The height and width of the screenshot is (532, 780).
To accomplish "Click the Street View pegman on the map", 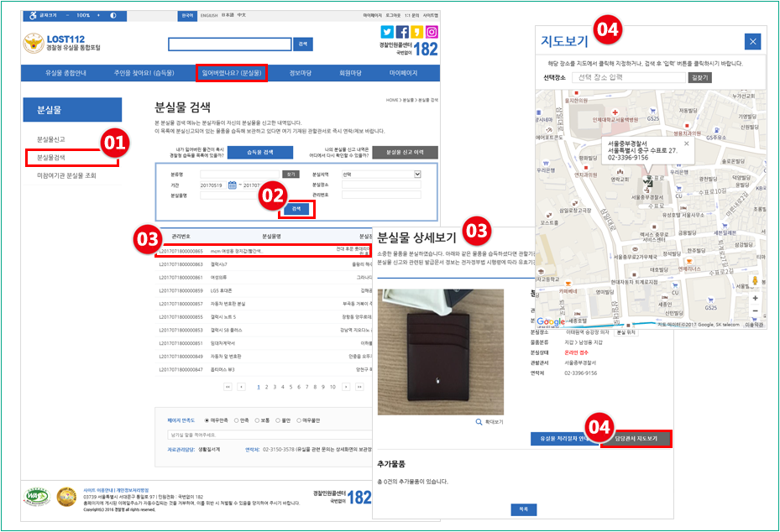I will coord(755,281).
